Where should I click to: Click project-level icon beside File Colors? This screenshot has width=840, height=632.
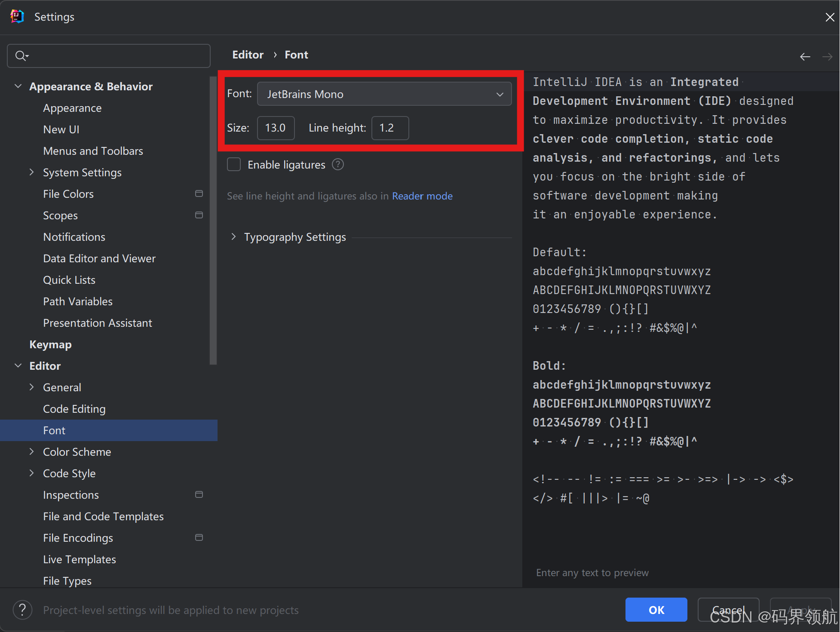(x=199, y=193)
